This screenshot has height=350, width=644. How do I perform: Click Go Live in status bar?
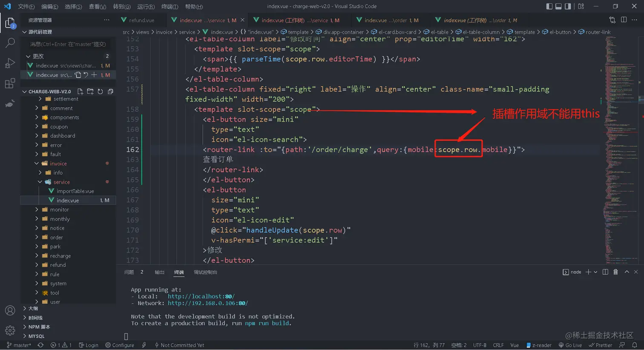[570, 345]
